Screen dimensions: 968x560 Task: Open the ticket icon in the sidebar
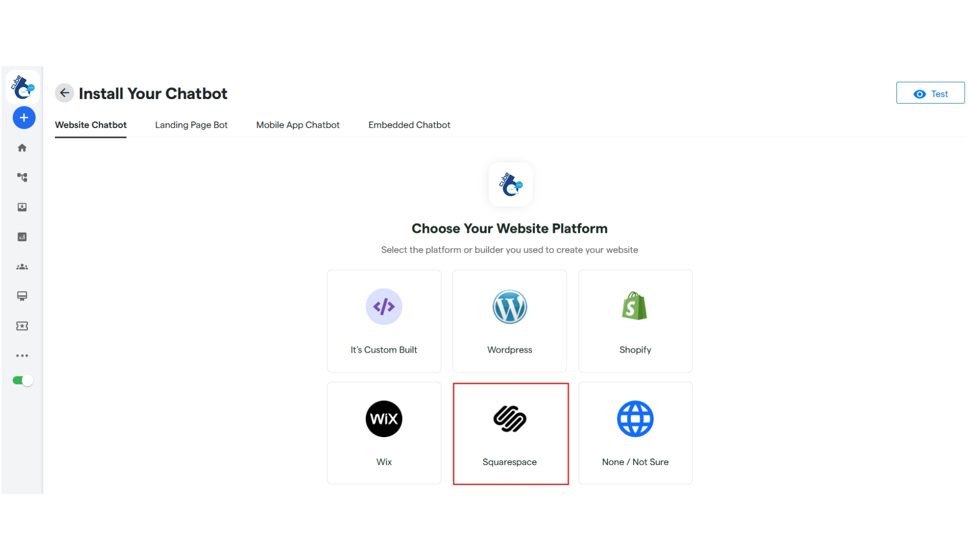pyautogui.click(x=22, y=326)
